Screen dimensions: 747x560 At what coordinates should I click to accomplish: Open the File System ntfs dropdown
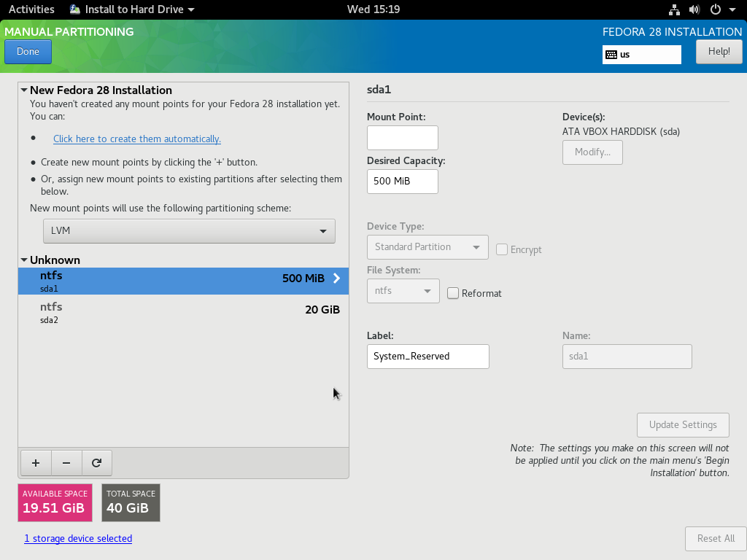coord(403,291)
